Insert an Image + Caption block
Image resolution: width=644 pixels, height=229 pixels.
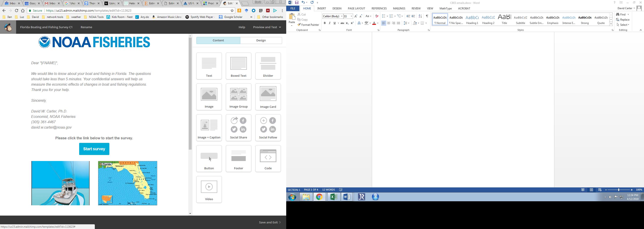[209, 128]
